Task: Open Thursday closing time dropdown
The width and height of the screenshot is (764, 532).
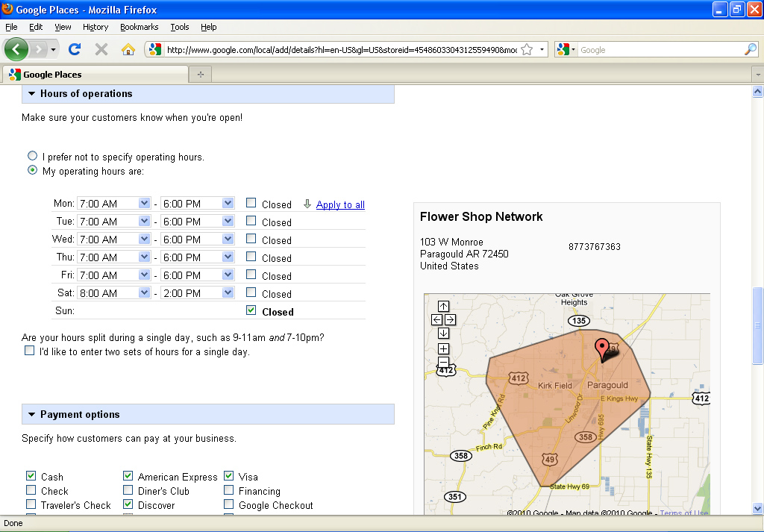Action: (197, 257)
